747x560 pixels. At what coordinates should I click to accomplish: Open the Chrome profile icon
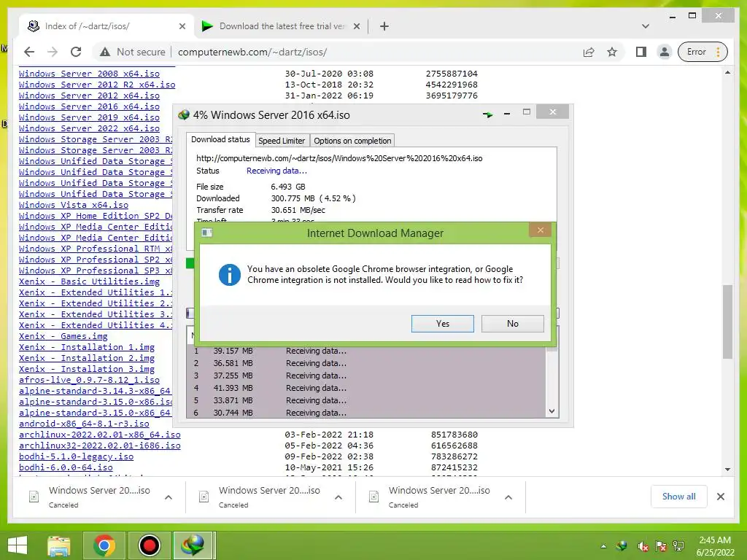coord(664,52)
